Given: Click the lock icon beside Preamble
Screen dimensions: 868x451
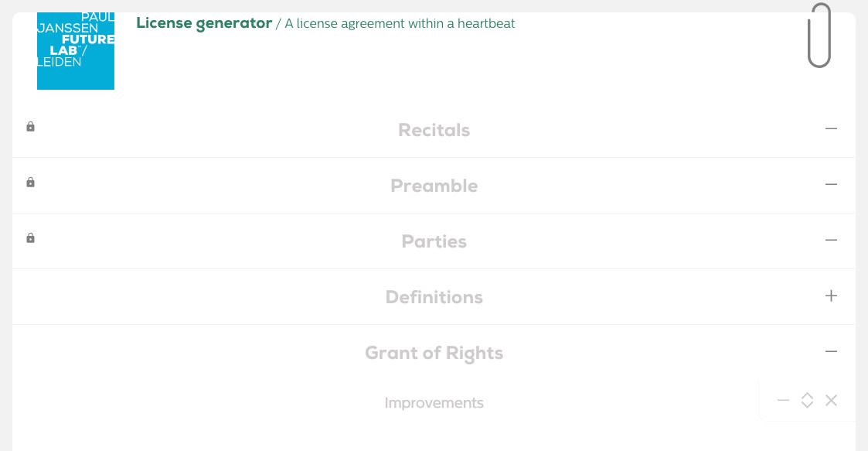Looking at the screenshot, I should pos(30,183).
